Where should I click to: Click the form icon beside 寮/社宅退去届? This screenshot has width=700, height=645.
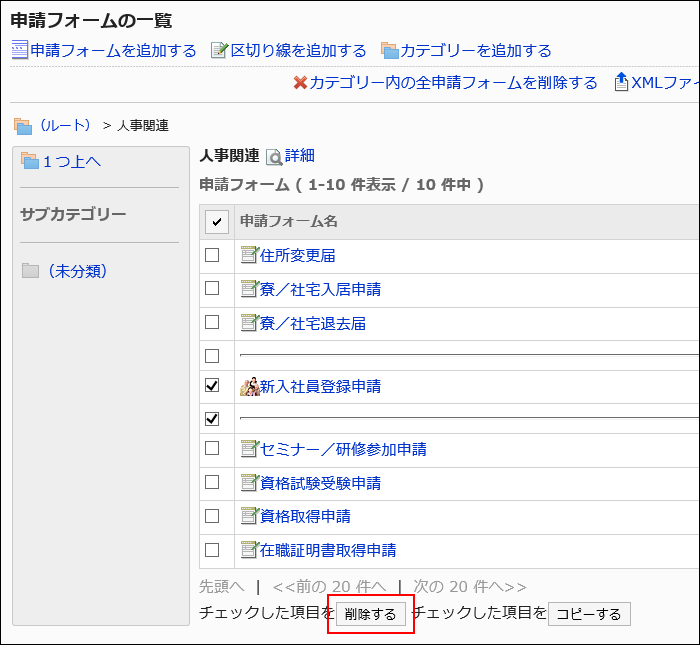250,323
